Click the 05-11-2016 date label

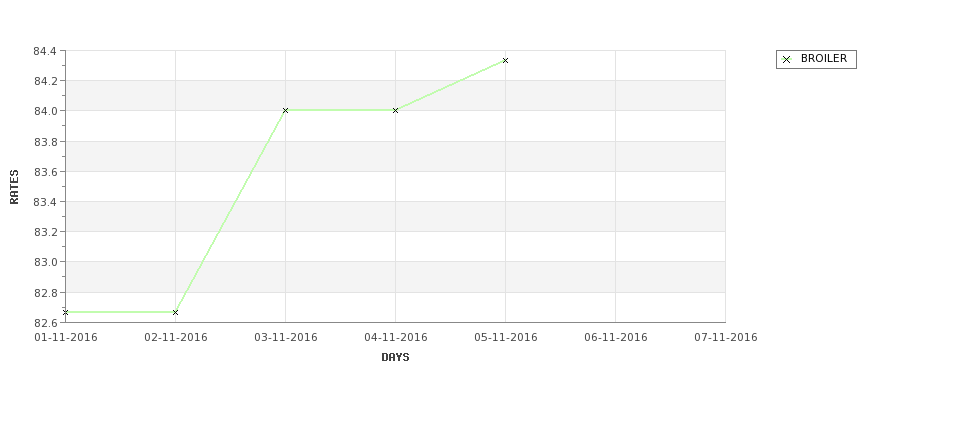(x=506, y=337)
